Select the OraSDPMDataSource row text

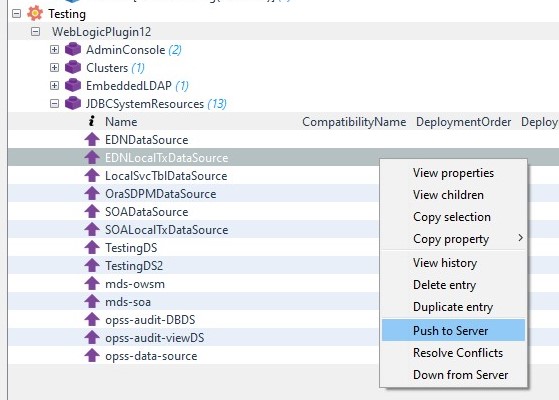tap(160, 194)
